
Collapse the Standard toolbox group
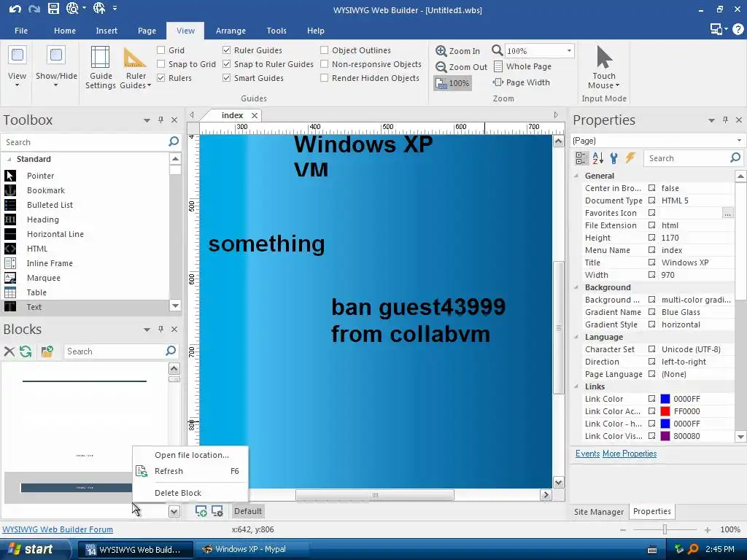coord(9,159)
